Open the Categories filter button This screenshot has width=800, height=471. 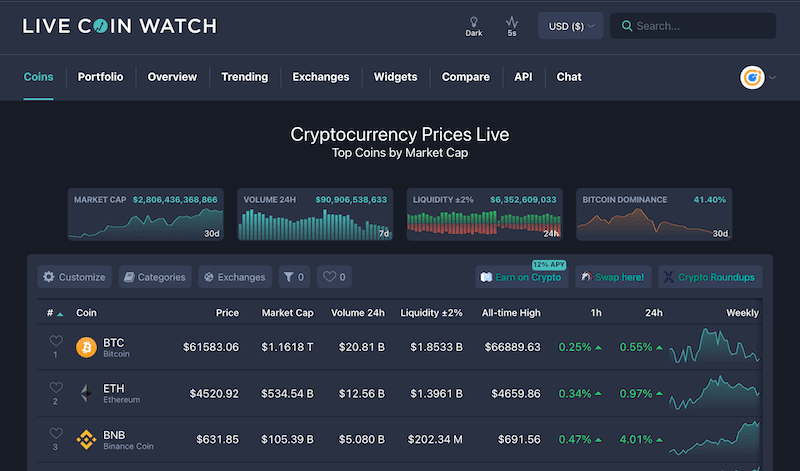[155, 277]
